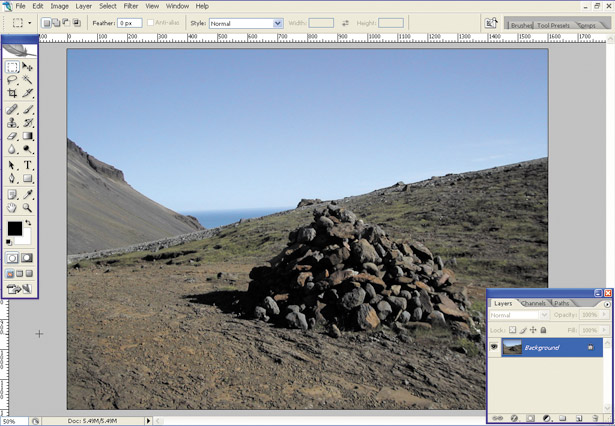Viewport: 615px width, 426px height.
Task: Toggle Lock transparent pixels in Layers panel
Action: coord(512,330)
